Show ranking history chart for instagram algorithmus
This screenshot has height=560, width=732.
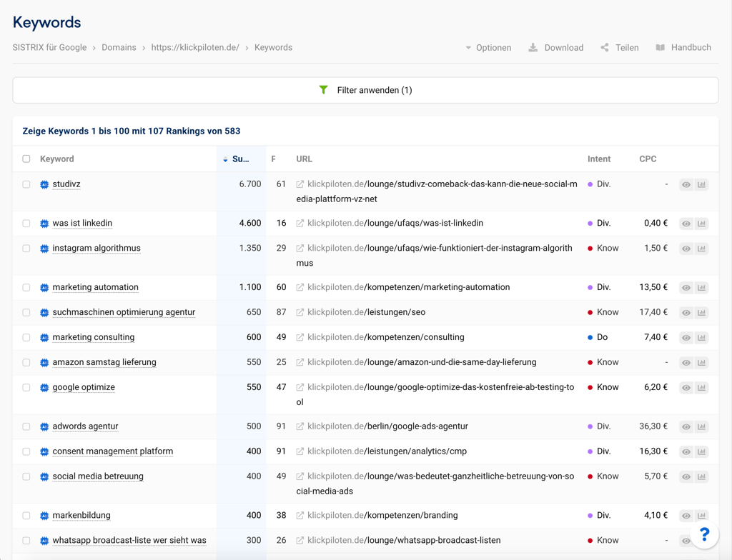[x=701, y=249]
